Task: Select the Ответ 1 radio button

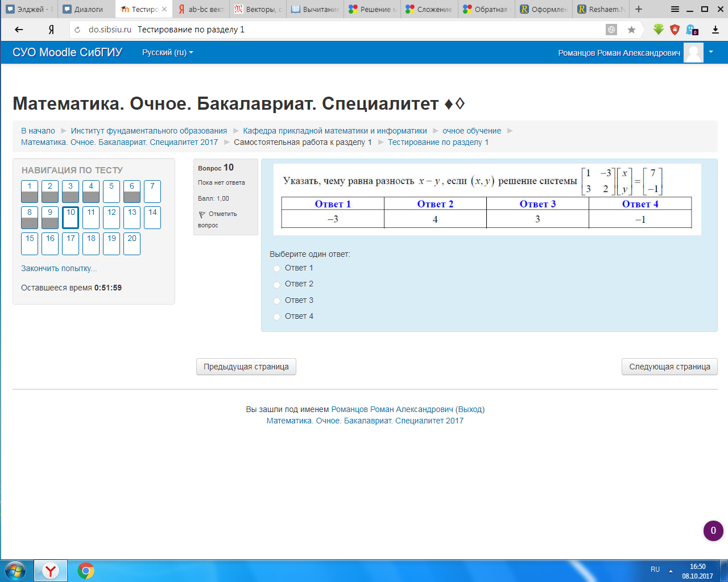Action: pos(276,268)
